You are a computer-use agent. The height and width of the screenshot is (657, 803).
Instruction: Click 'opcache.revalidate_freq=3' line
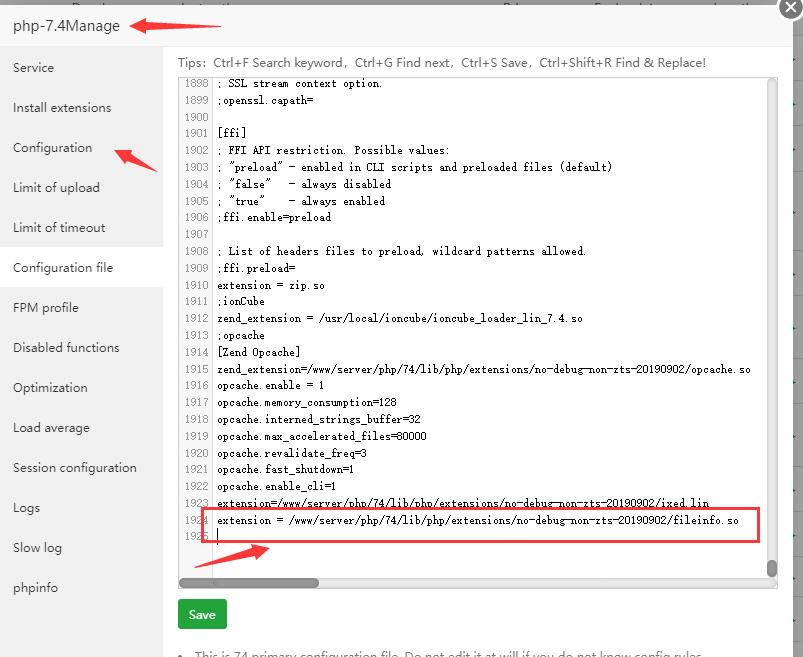tap(292, 453)
